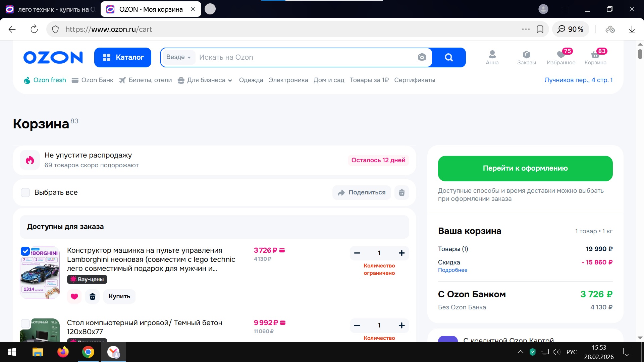
Task: Switch to the лего техник browser tab
Action: [50, 9]
